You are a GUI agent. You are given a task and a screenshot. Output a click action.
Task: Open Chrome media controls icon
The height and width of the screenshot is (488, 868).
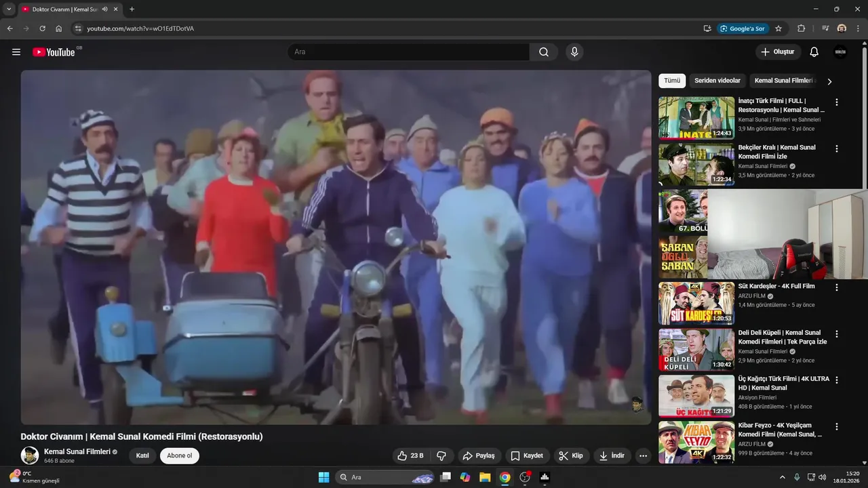825,28
